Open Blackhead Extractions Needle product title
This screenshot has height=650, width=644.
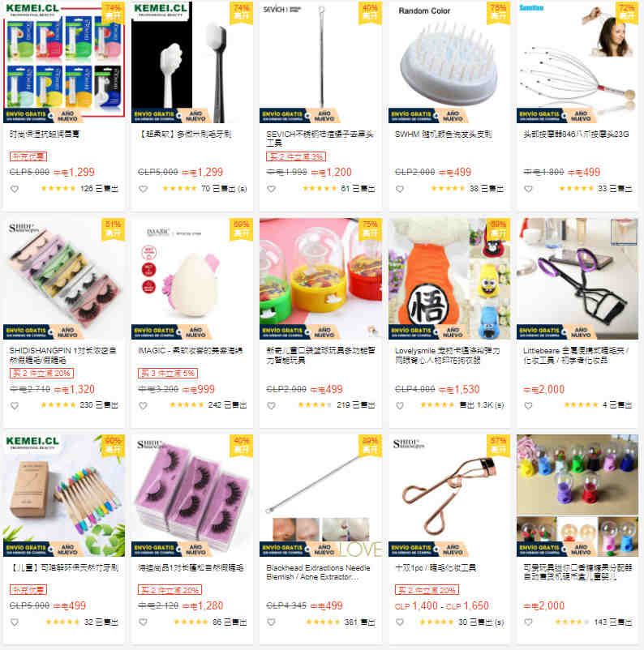pos(318,572)
